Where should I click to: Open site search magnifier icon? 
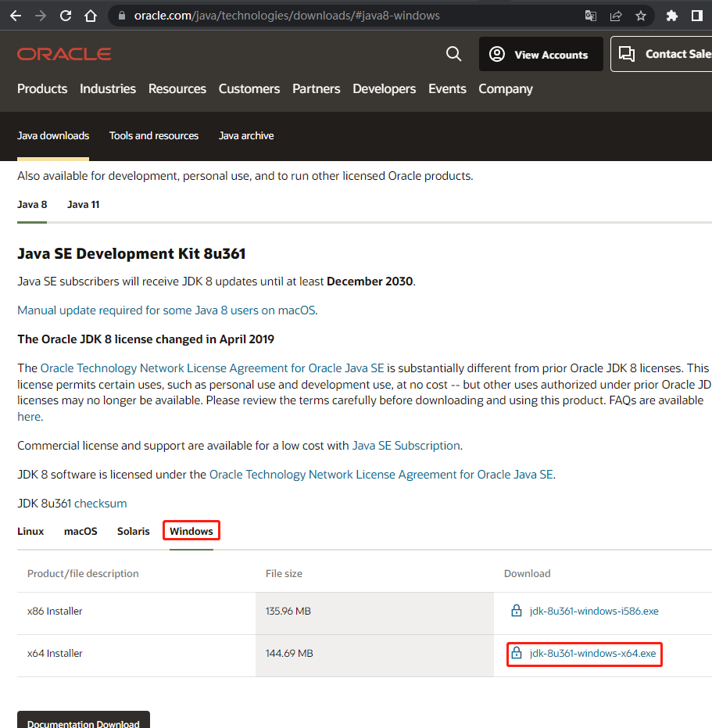[x=453, y=54]
